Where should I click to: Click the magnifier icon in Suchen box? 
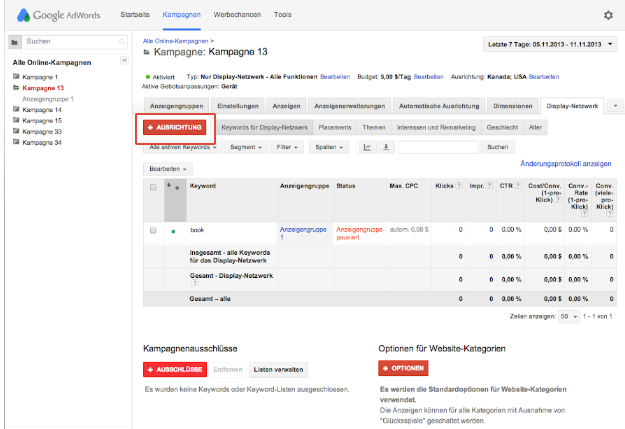(x=122, y=41)
